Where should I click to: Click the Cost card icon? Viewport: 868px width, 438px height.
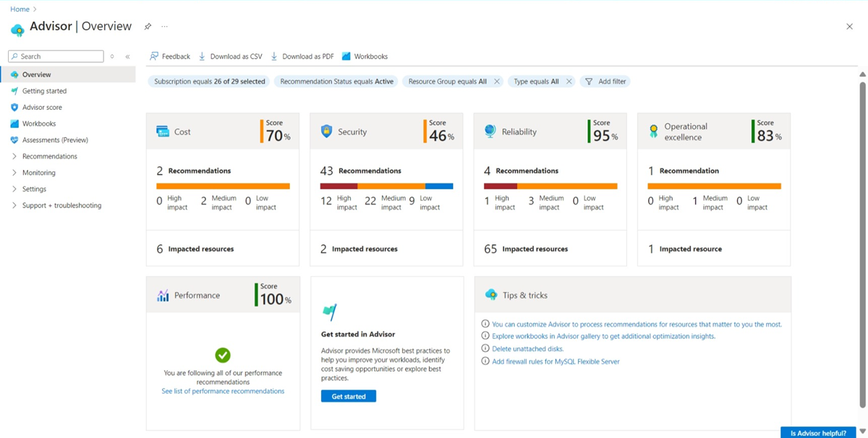click(x=164, y=131)
